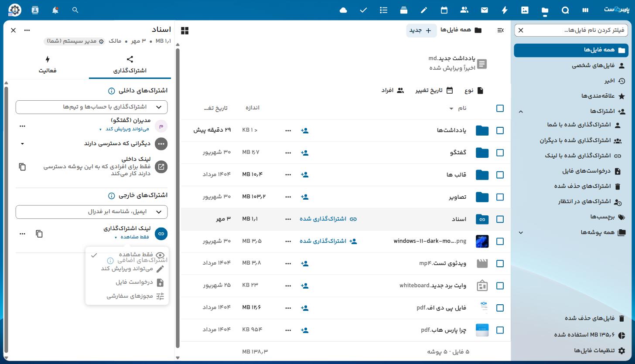The image size is (635, 364).
Task: Open the 'افراد' people filter
Action: pos(393,91)
